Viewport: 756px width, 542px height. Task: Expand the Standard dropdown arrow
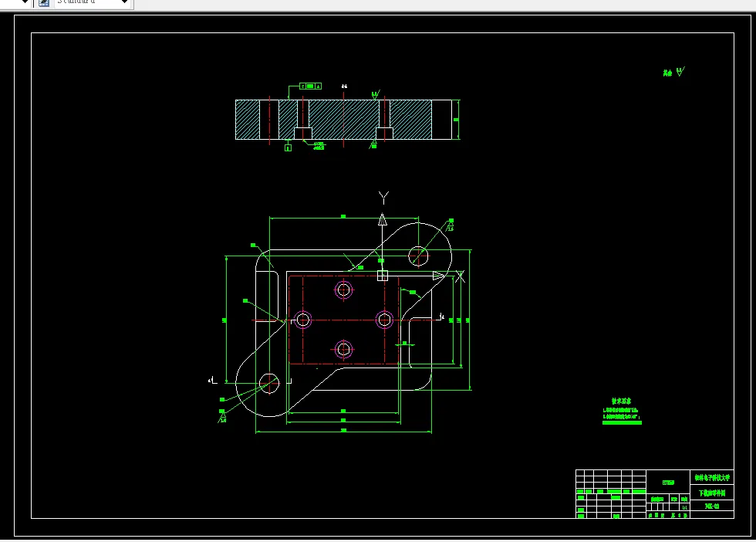(124, 2)
